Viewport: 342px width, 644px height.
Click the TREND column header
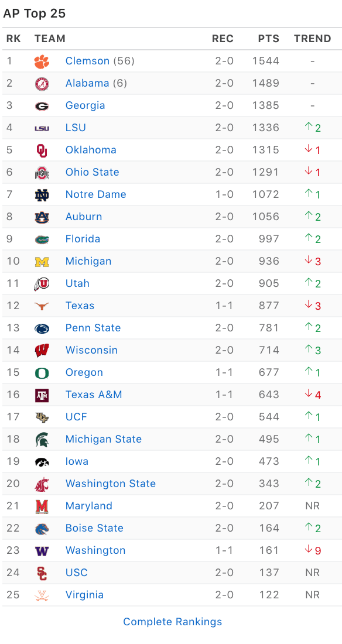pos(313,39)
